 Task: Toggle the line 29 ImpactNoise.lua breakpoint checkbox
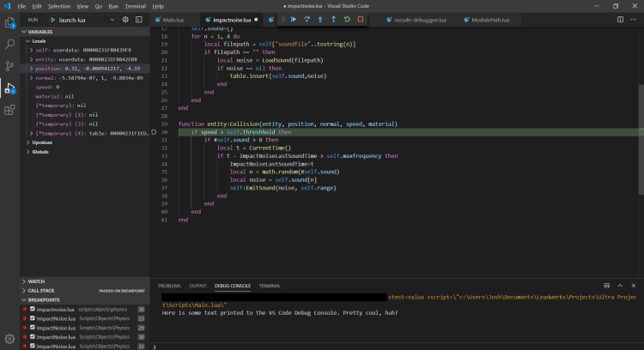click(33, 327)
